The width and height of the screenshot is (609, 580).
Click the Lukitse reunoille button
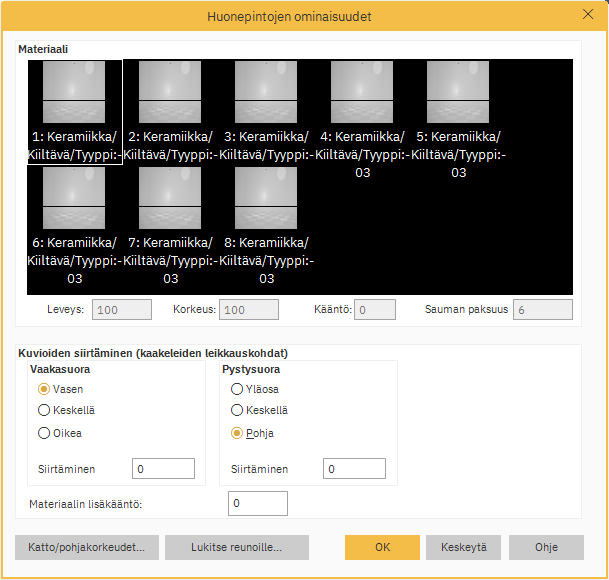coord(236,547)
